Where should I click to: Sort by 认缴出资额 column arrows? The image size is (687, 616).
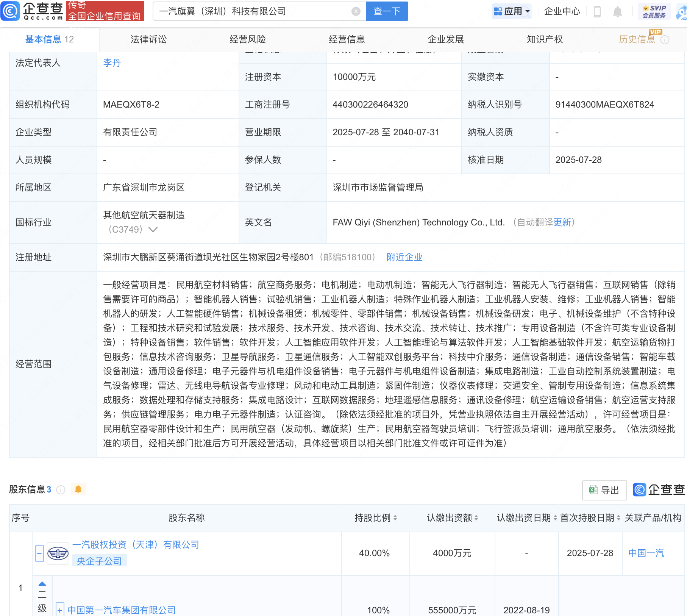click(x=476, y=518)
